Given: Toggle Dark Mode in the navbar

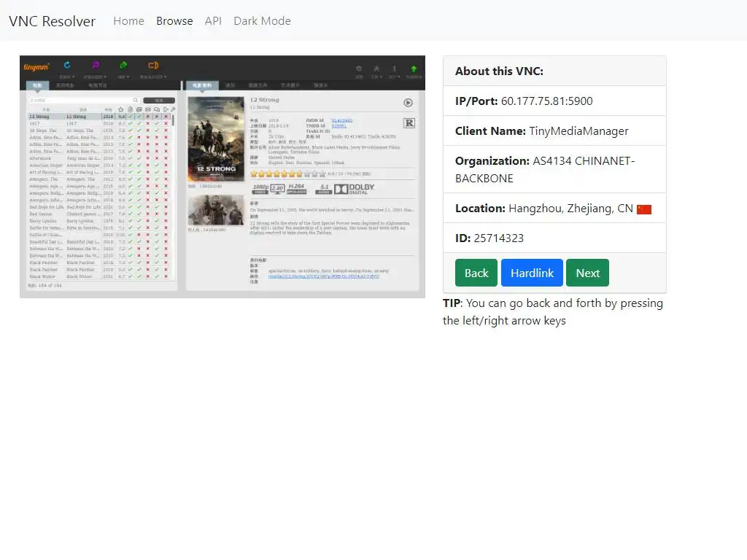Looking at the screenshot, I should [x=262, y=21].
